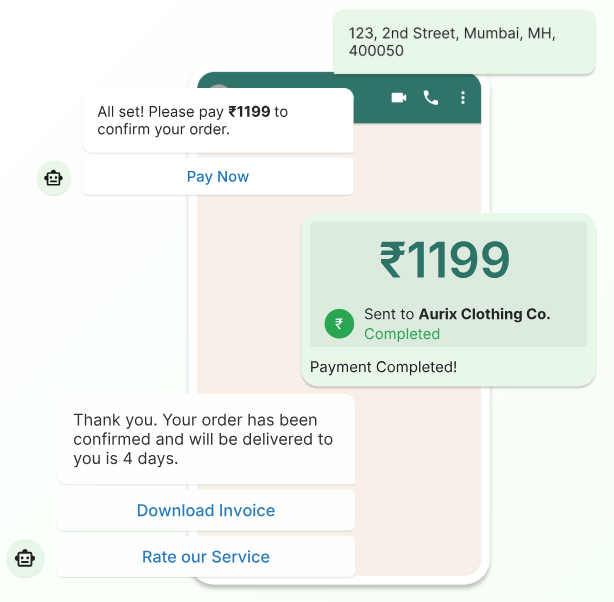Screen dimensions: 614x602
Task: Click the 'Payment Completed!' caption text
Action: [383, 367]
